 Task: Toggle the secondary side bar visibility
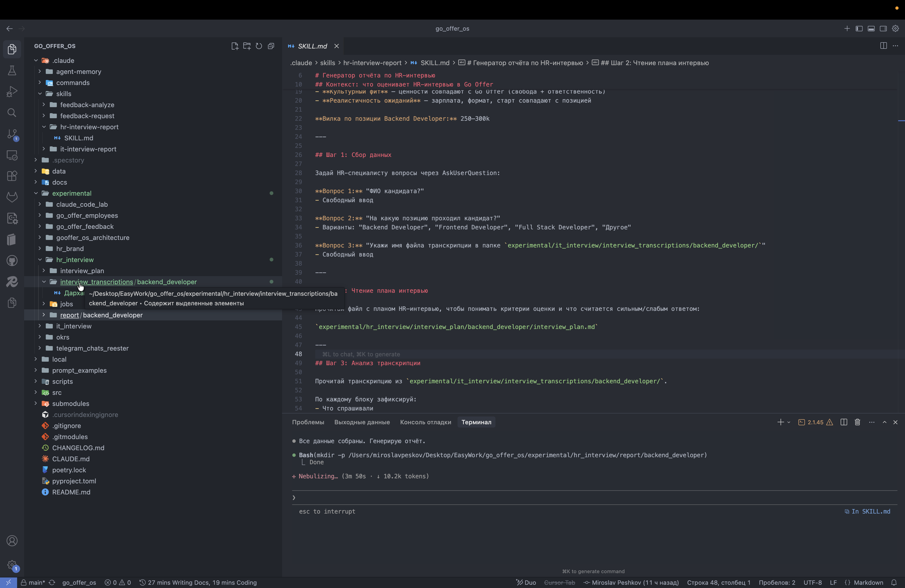tap(883, 28)
